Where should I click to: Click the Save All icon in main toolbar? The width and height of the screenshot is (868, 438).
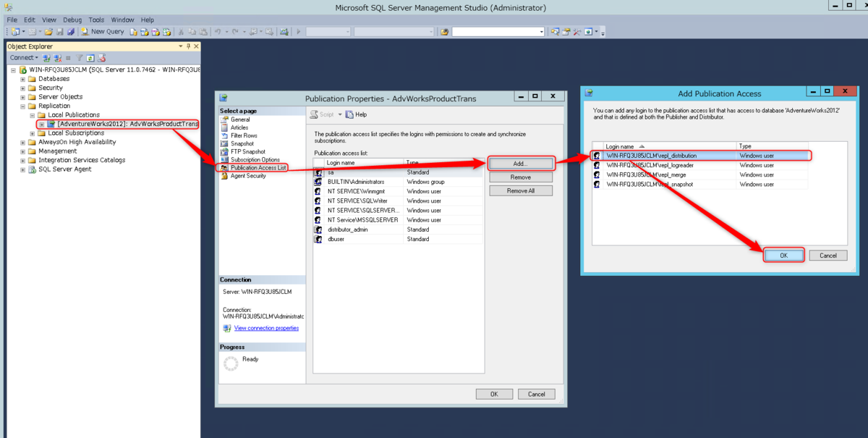point(70,32)
